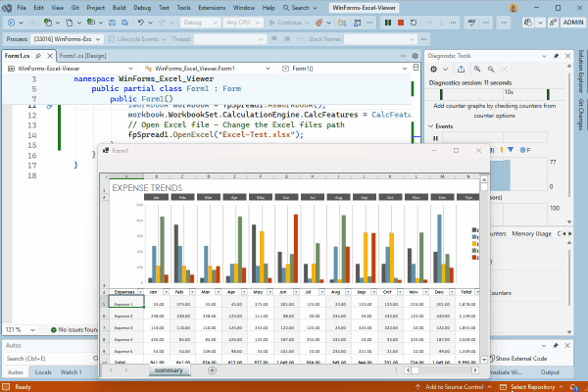Click the spreadsheet horizontal scrollbar right arrow
Screen dimensions: 588x392
click(x=475, y=370)
